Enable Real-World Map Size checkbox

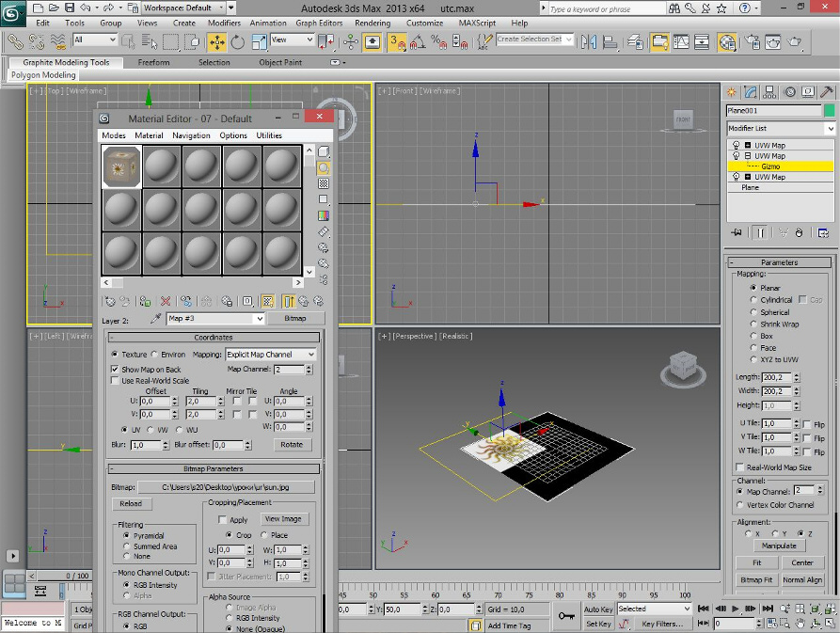pos(740,467)
